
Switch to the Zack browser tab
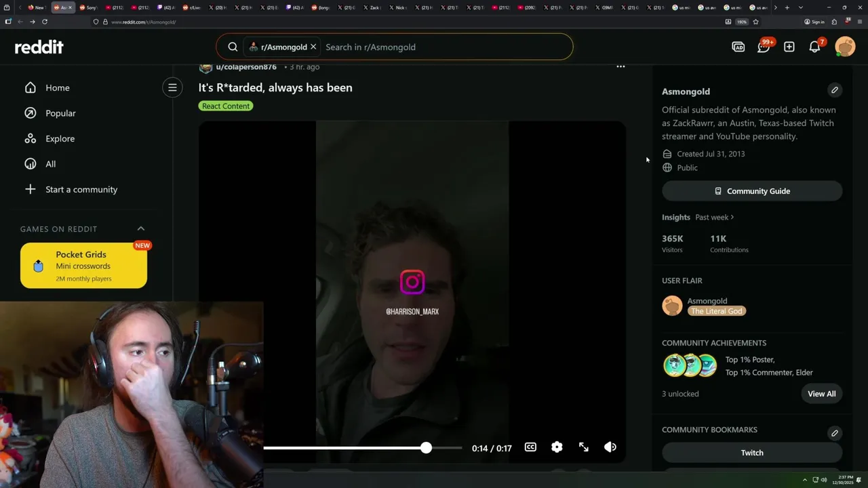(372, 7)
